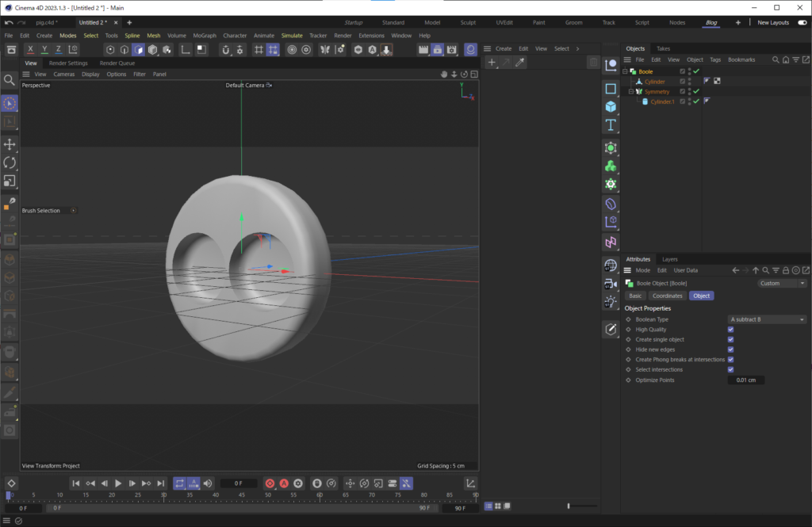Screen dimensions: 812x527
Task: Select the Enable Snap icon
Action: click(225, 48)
